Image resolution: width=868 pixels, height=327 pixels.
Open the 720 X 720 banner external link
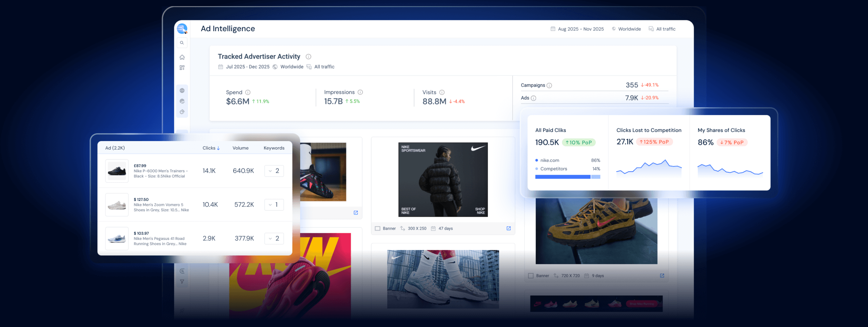662,276
